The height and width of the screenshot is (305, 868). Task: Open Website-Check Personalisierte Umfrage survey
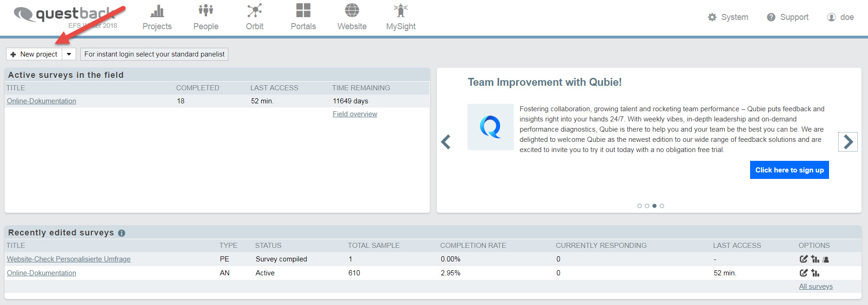(69, 259)
